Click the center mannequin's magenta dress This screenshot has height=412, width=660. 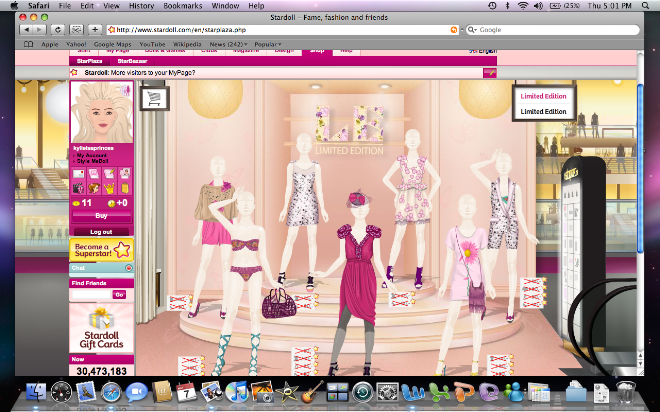coord(359,274)
